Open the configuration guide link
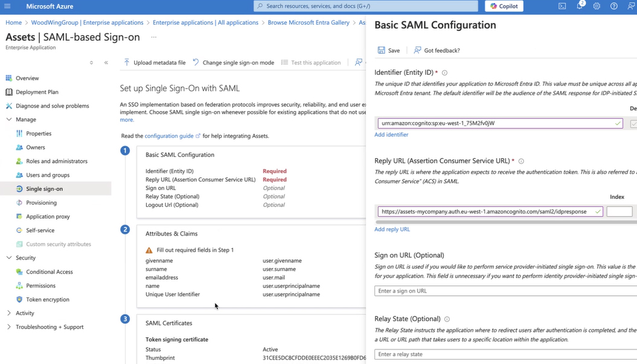The image size is (637, 364). (x=172, y=136)
